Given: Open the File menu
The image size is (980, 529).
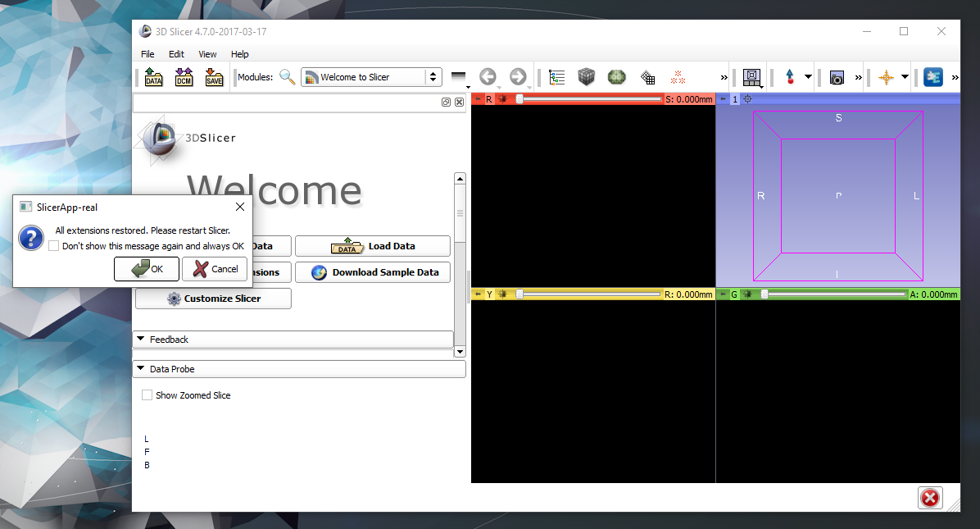Looking at the screenshot, I should click(147, 54).
